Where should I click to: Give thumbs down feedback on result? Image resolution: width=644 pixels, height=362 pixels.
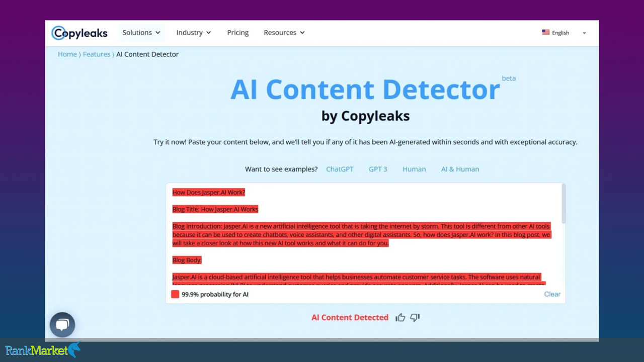[415, 317]
